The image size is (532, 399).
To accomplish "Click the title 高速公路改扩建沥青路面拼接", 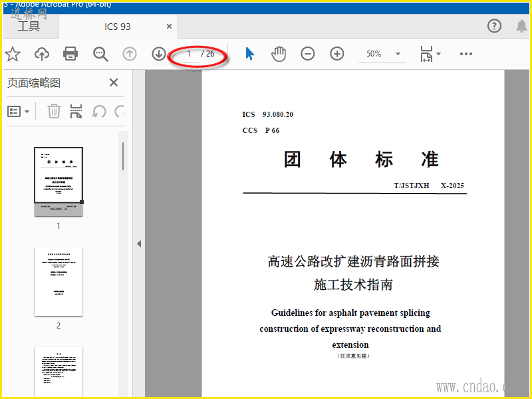I will (353, 261).
